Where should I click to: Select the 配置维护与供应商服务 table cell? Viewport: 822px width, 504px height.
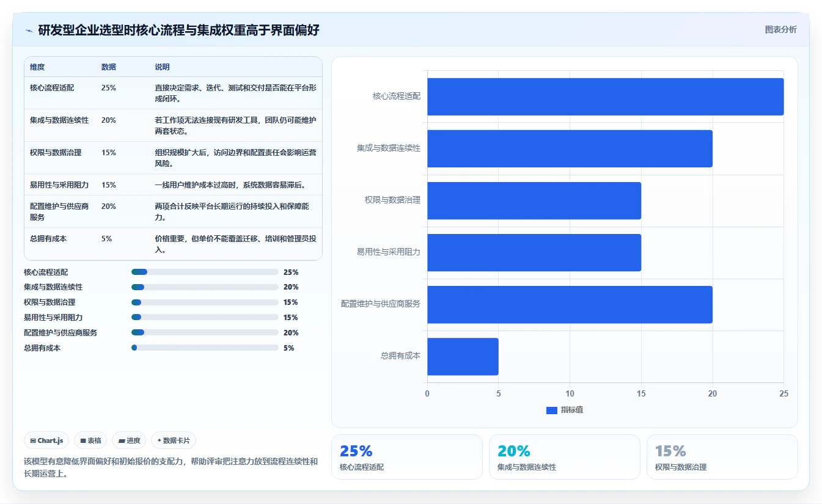(60, 212)
